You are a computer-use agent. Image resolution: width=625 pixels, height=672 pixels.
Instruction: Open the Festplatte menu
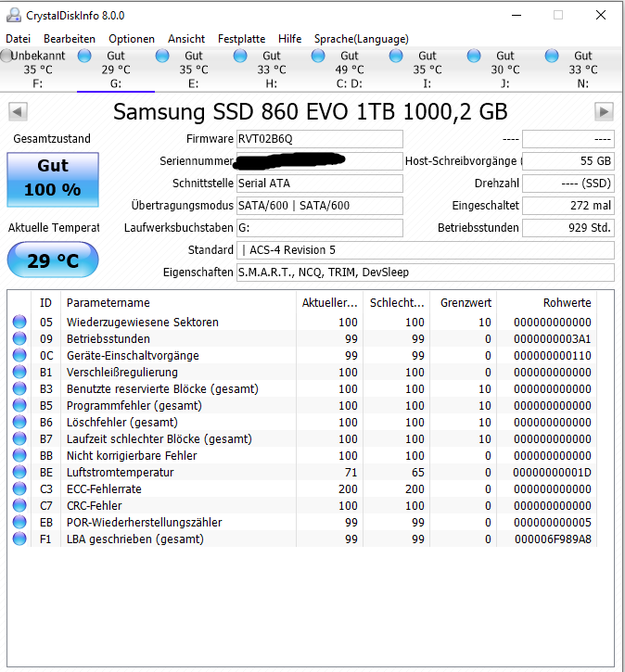[242, 39]
